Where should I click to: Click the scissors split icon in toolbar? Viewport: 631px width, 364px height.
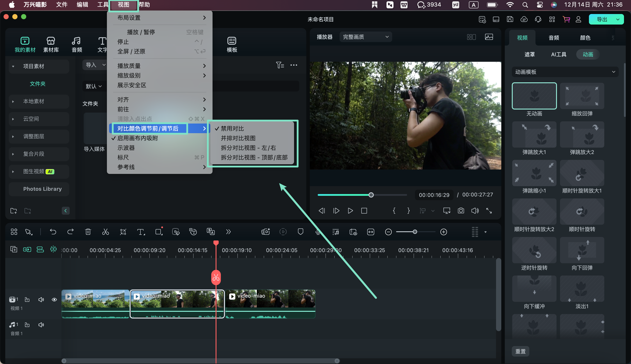tap(105, 232)
